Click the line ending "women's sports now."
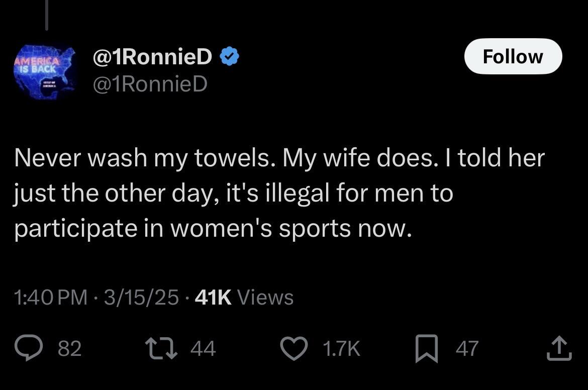Viewport: 588px width, 390px height. [x=213, y=228]
